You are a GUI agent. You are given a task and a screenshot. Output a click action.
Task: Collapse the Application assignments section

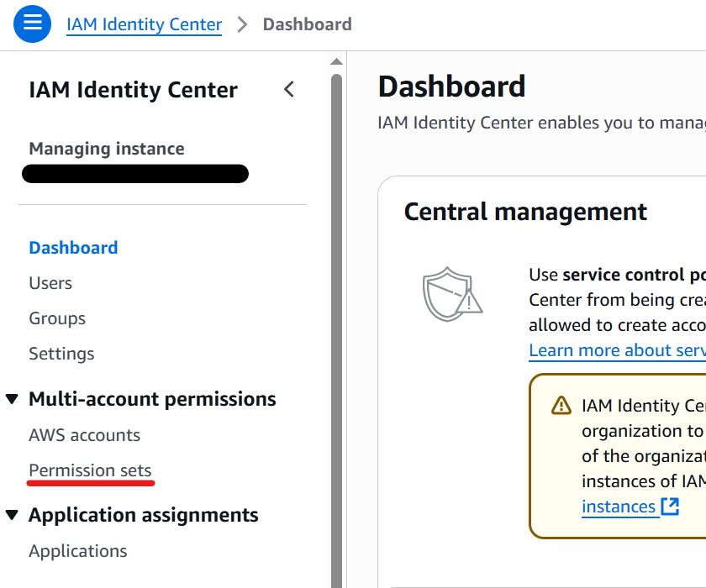[x=12, y=515]
